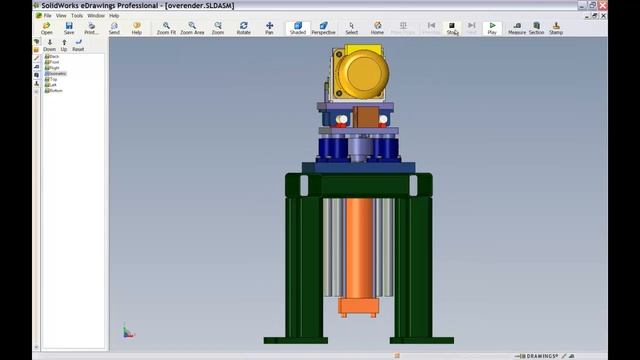Image resolution: width=640 pixels, height=360 pixels.
Task: Open the Measure tool
Action: [517, 28]
